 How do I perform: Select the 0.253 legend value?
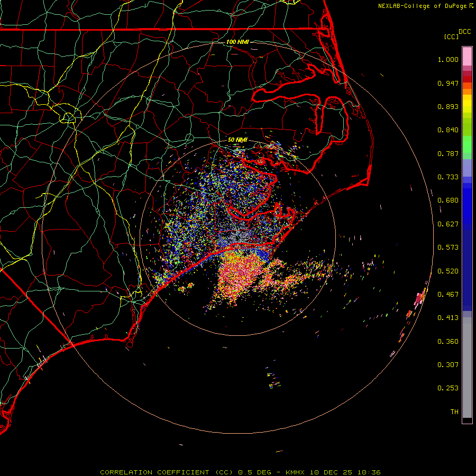point(448,388)
